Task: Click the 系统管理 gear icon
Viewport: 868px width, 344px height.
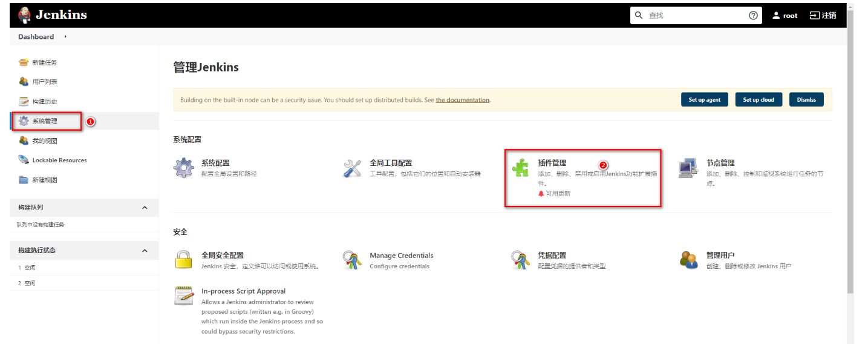Action: pos(24,121)
